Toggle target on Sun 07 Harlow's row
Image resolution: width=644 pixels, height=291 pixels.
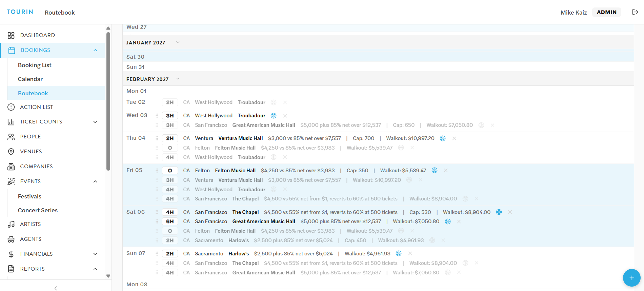(399, 253)
